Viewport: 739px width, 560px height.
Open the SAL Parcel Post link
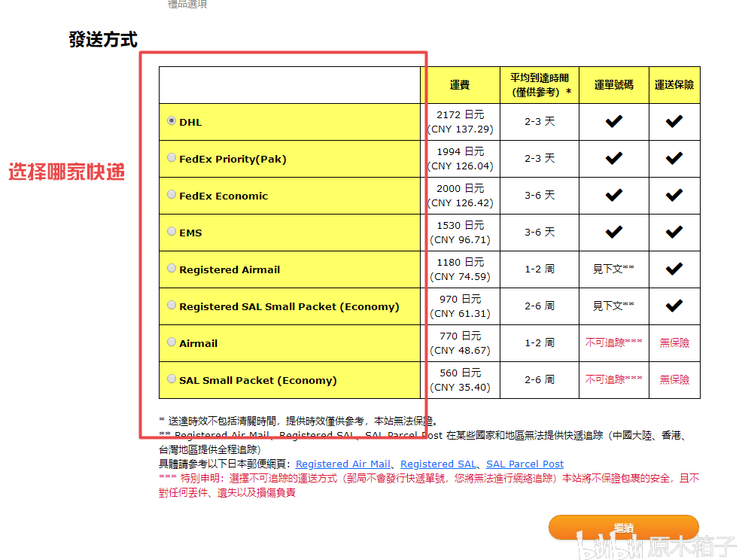coord(525,464)
